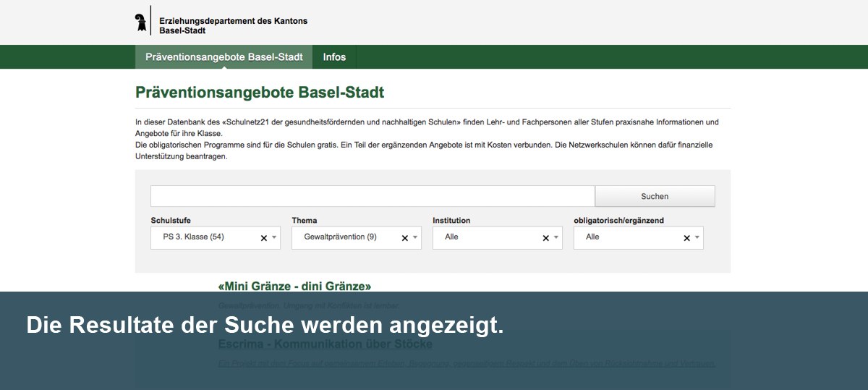Expand the Thema dropdown showing Gewaltprävention (9)
This screenshot has width=868, height=390.
click(344, 237)
